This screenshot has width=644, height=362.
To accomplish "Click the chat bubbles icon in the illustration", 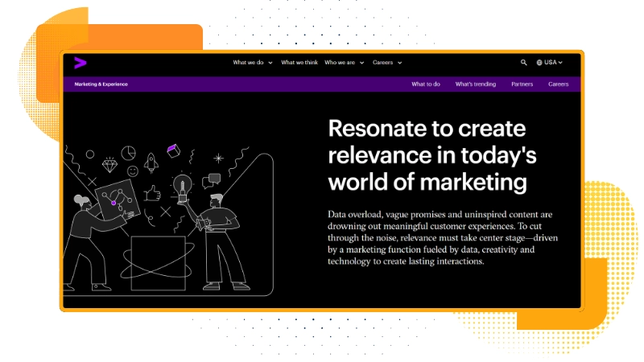I will click(x=212, y=179).
